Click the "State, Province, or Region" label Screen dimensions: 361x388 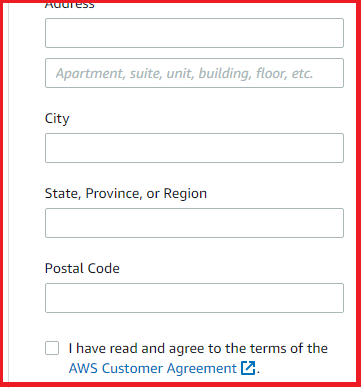coord(126,193)
